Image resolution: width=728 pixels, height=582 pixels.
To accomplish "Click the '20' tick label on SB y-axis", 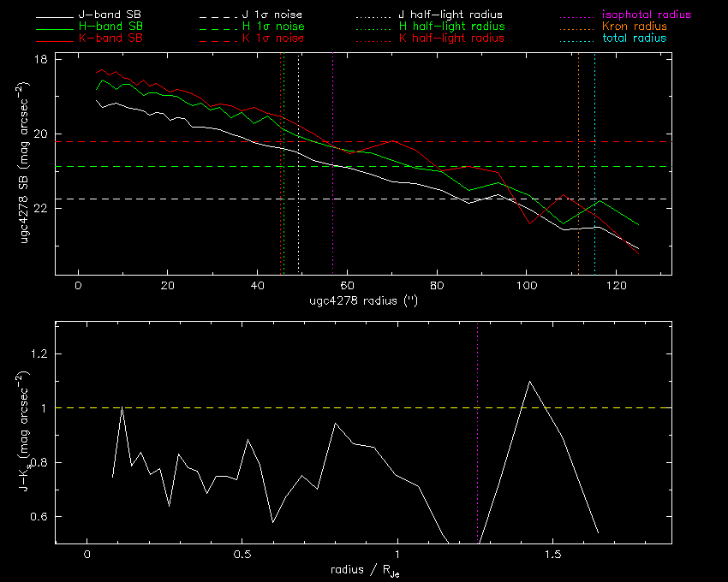I will (41, 134).
